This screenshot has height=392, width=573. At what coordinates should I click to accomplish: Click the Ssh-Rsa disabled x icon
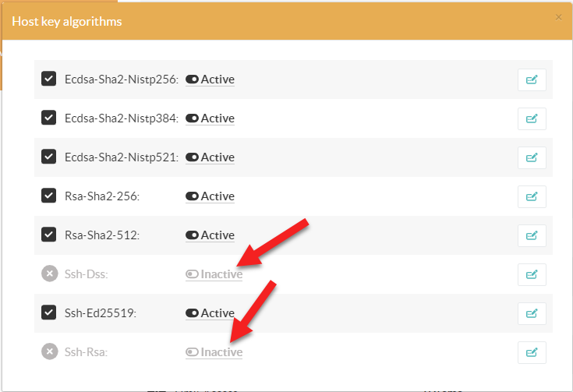click(48, 351)
